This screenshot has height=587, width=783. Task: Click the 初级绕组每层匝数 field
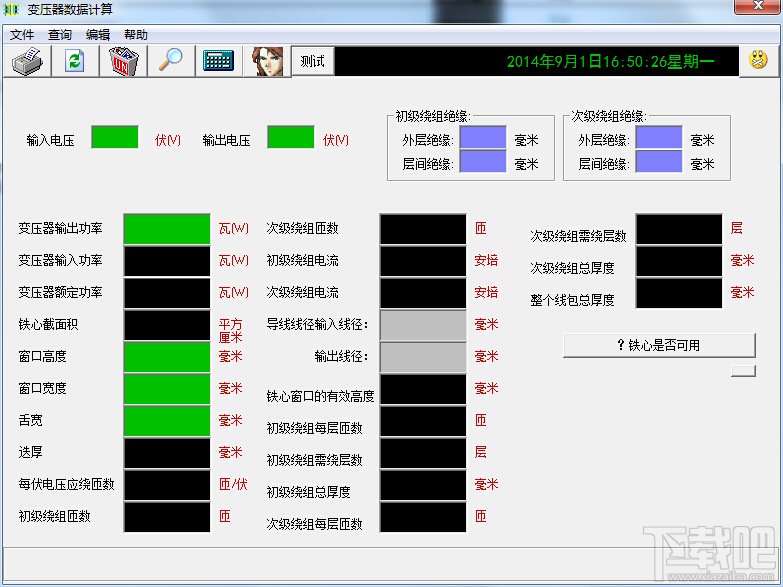(423, 421)
